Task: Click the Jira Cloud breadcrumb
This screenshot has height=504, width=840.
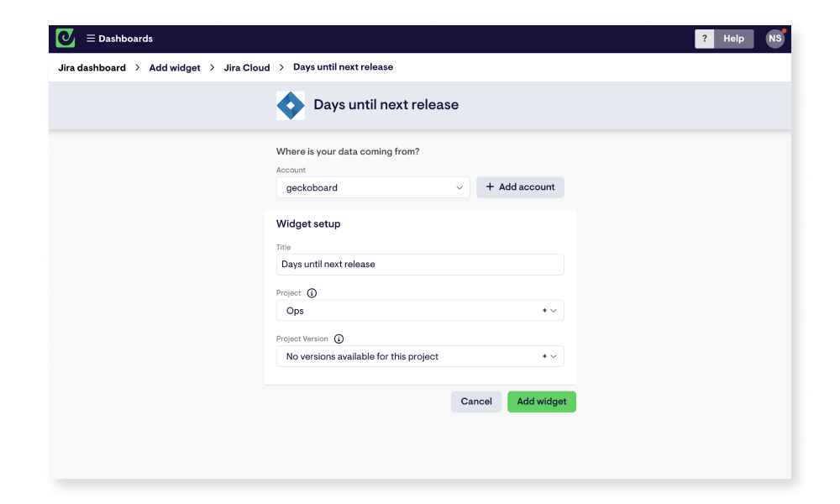Action: pos(246,67)
